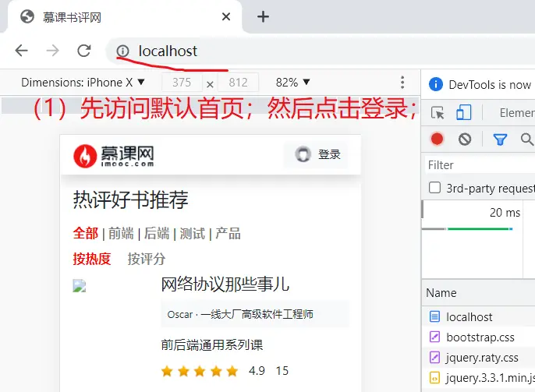The width and height of the screenshot is (535, 392).
Task: Click the 慕课网 imooc.com logo
Action: coord(114,156)
